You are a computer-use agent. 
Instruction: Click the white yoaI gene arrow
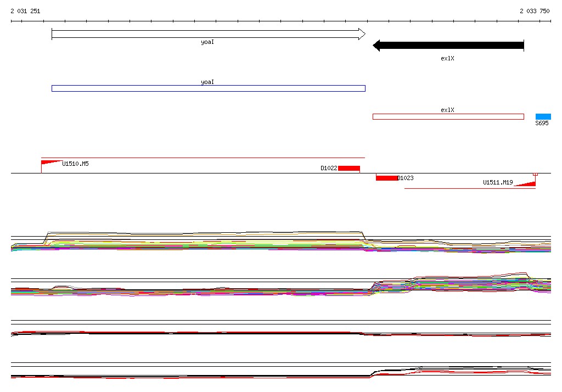click(209, 34)
